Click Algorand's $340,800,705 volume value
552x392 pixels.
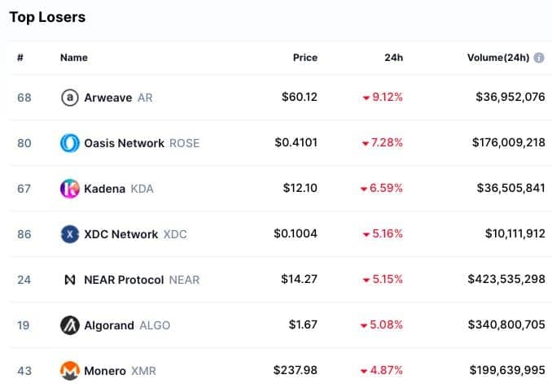point(506,324)
